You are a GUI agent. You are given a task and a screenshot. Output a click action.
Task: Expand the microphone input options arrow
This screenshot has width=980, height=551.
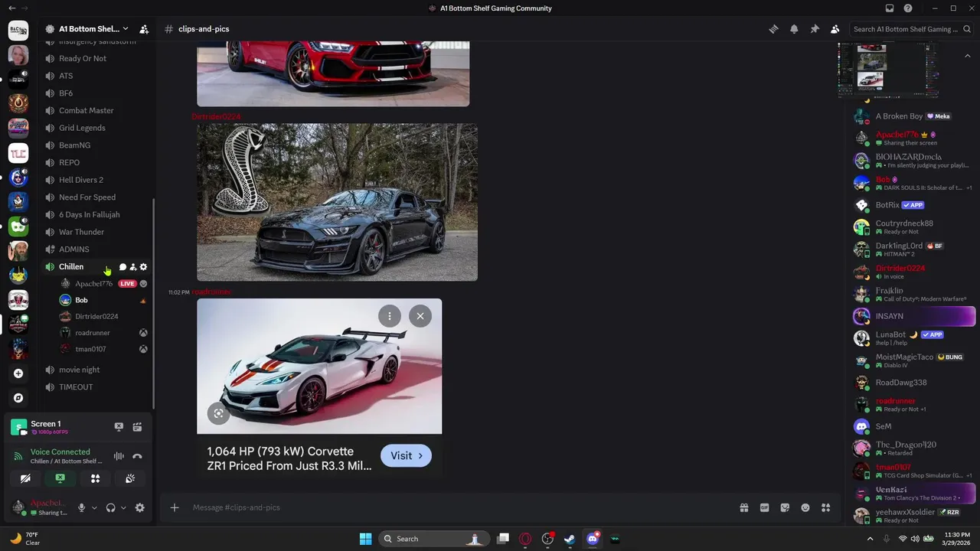pos(94,507)
